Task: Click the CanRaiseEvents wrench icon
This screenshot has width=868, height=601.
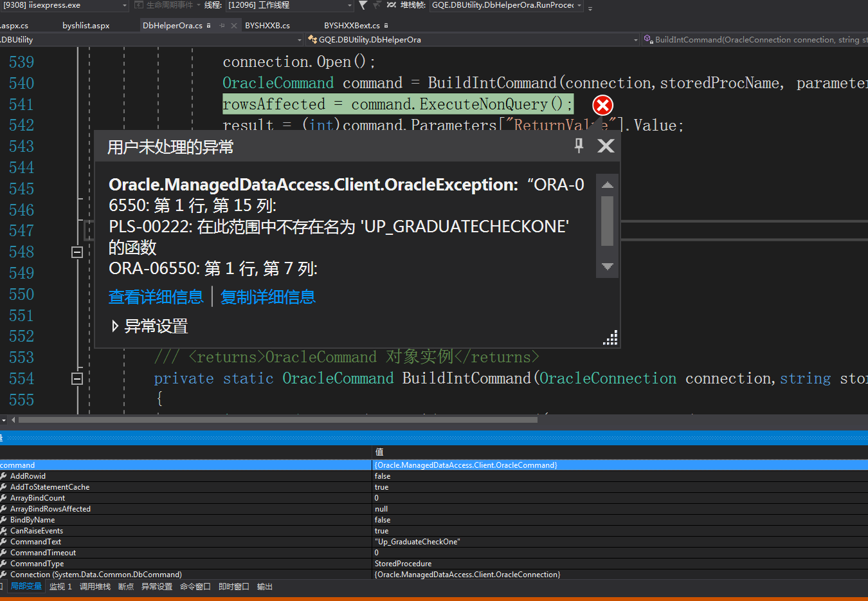Action: coord(4,531)
